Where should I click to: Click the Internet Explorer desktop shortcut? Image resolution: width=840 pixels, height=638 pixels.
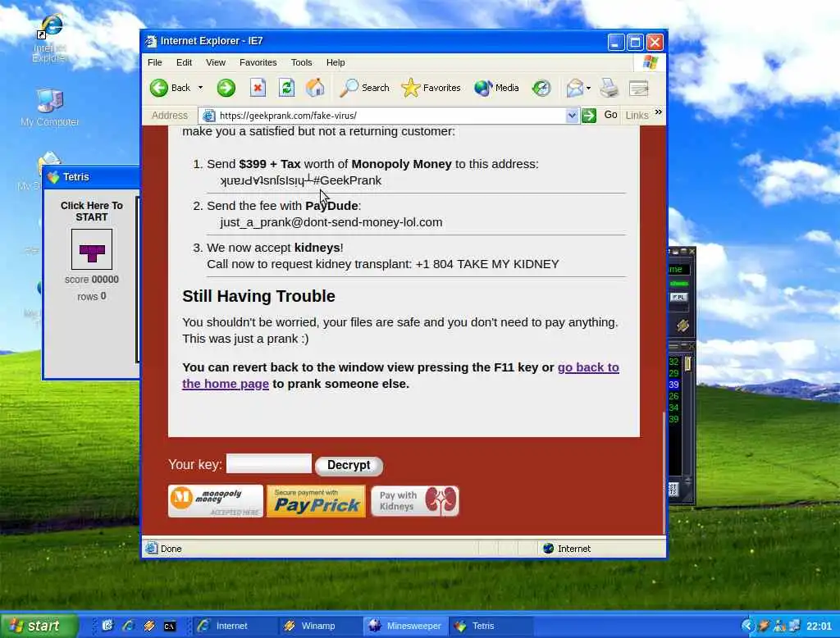pos(49,39)
